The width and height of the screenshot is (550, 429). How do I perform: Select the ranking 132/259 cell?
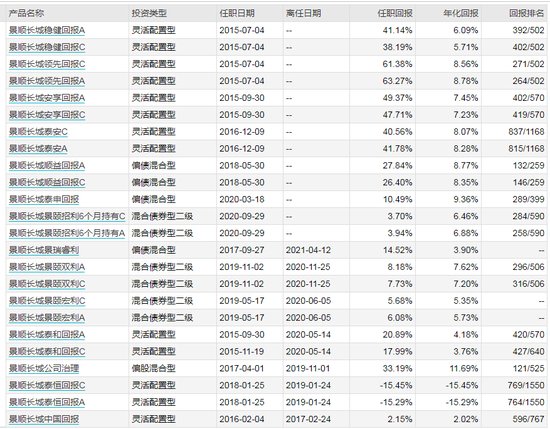[x=528, y=166]
